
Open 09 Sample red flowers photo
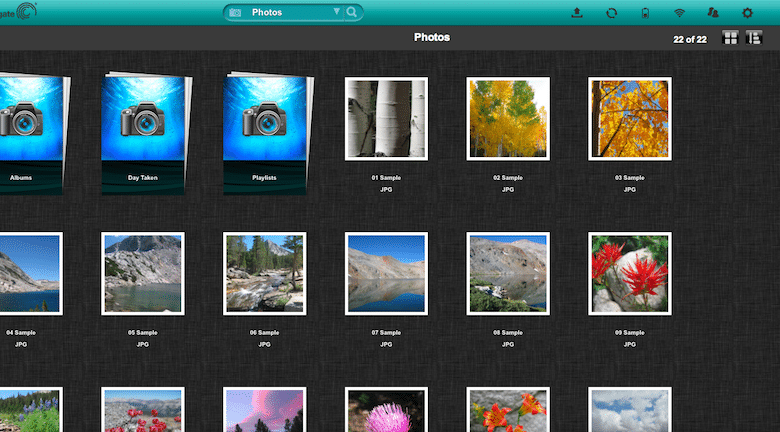[x=630, y=274]
